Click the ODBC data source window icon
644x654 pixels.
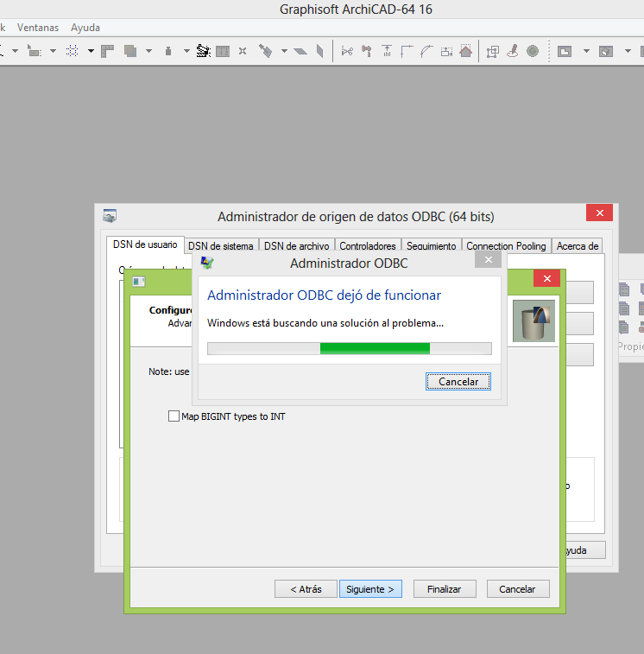[x=110, y=216]
